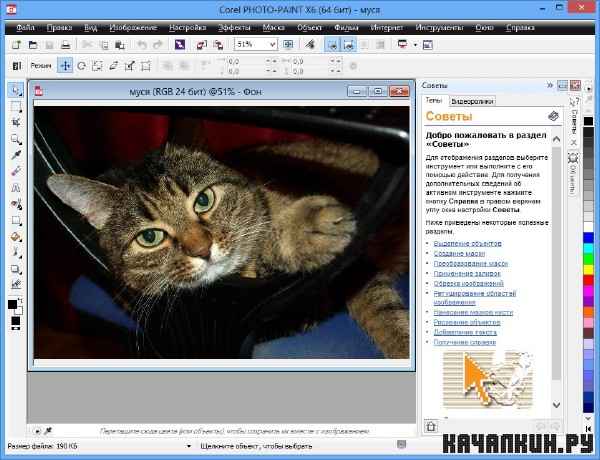Click the Hints panel scroll up arrow

pyautogui.click(x=556, y=139)
